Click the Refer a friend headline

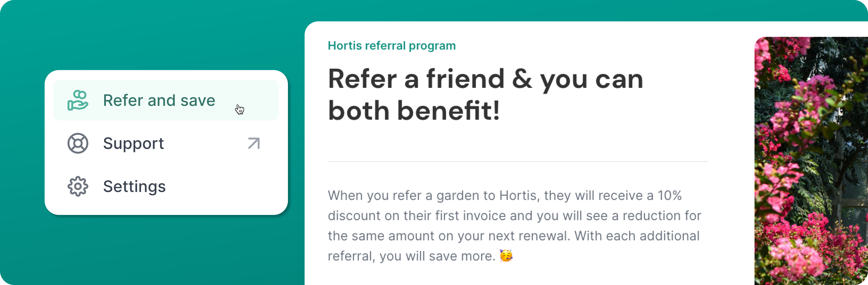coord(485,95)
